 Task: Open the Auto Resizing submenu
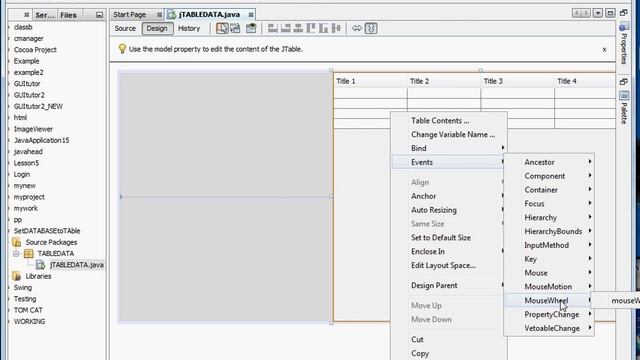(x=449, y=210)
